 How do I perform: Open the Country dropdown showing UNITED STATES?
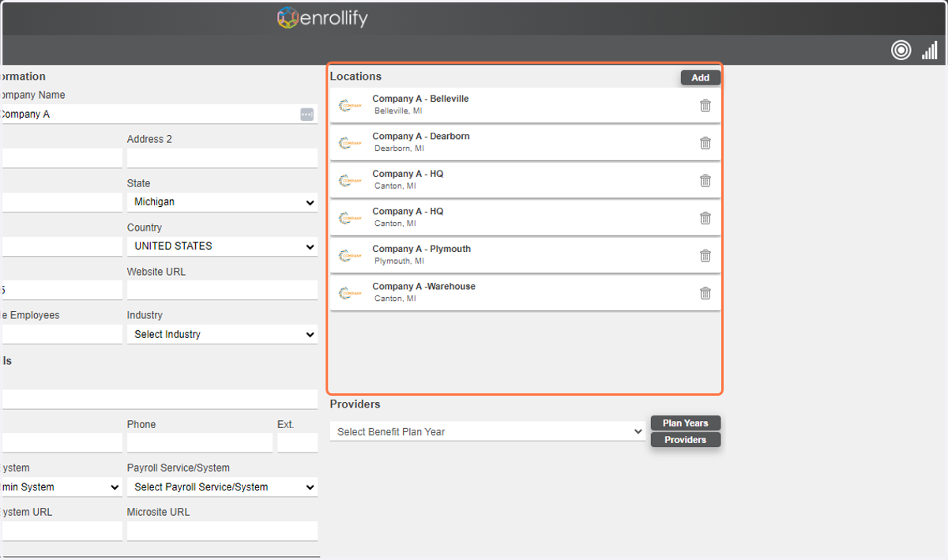click(x=222, y=246)
